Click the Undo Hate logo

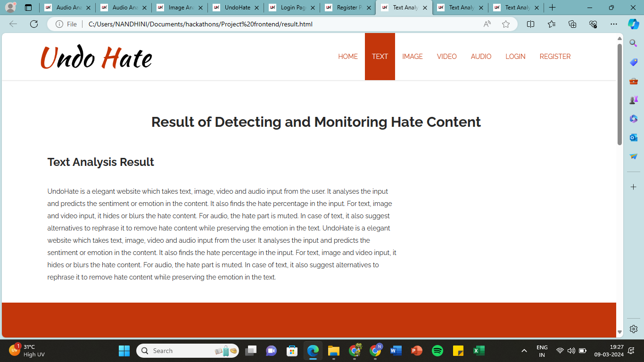96,58
